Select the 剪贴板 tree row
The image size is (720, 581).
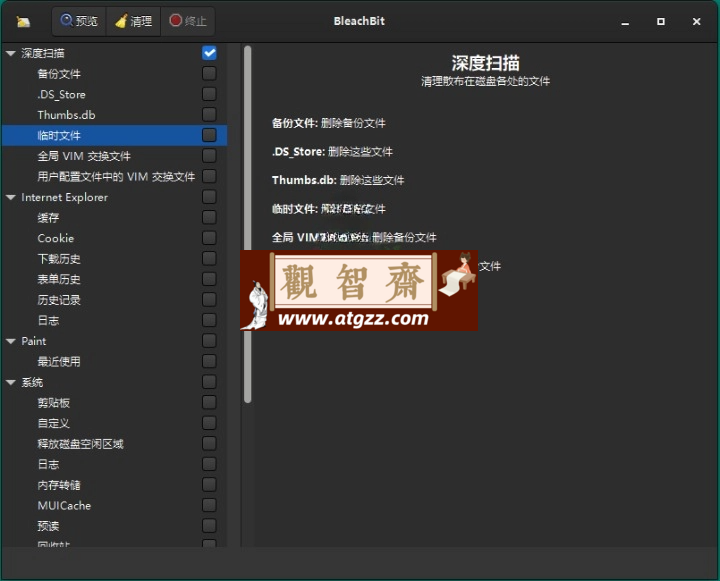click(114, 402)
